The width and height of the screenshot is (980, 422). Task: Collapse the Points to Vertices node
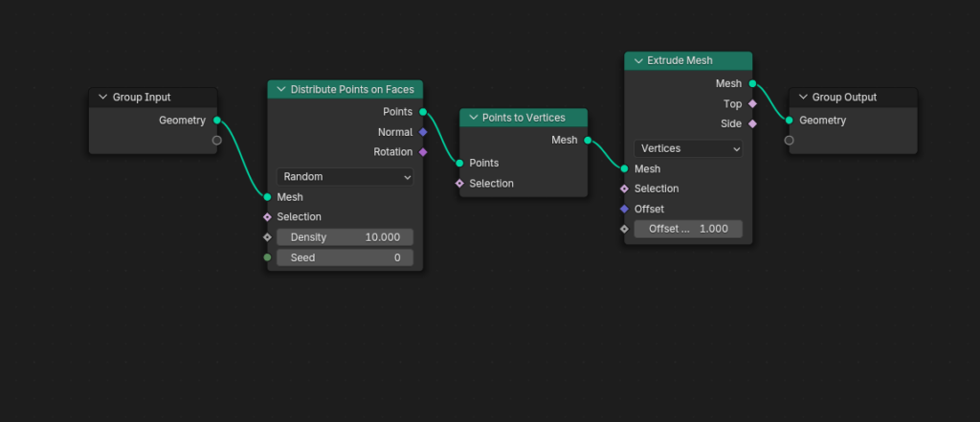click(x=473, y=118)
